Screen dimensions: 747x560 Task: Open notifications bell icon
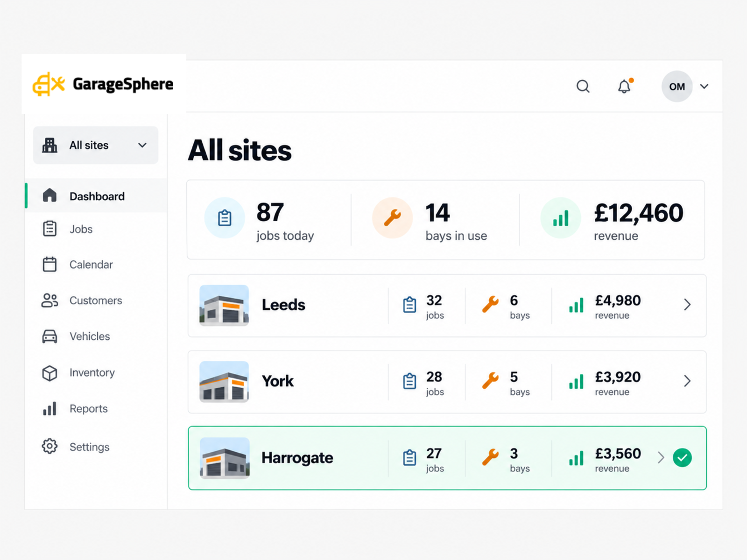pos(625,86)
